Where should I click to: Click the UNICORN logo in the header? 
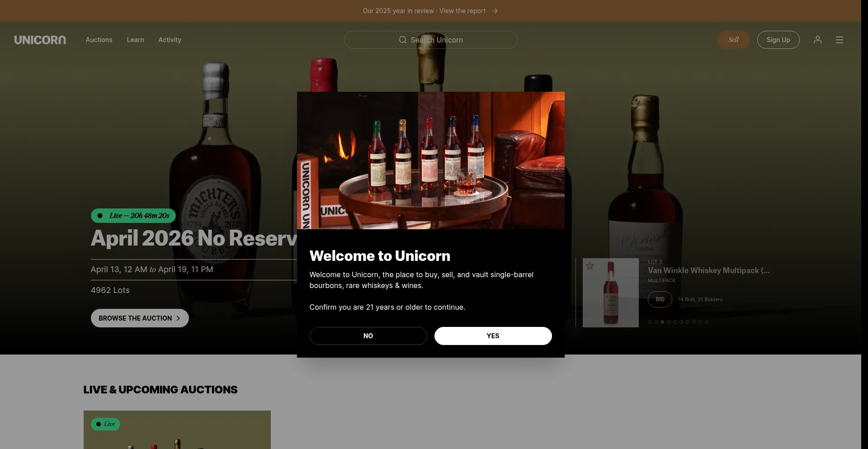click(40, 40)
